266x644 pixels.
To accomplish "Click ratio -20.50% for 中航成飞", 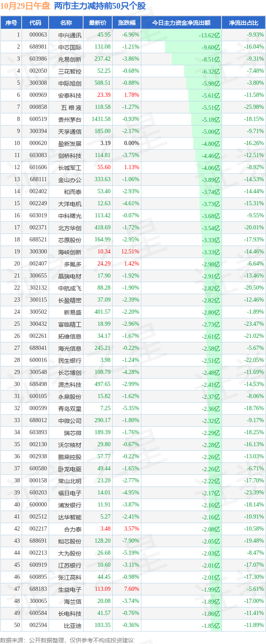I will [254, 288].
